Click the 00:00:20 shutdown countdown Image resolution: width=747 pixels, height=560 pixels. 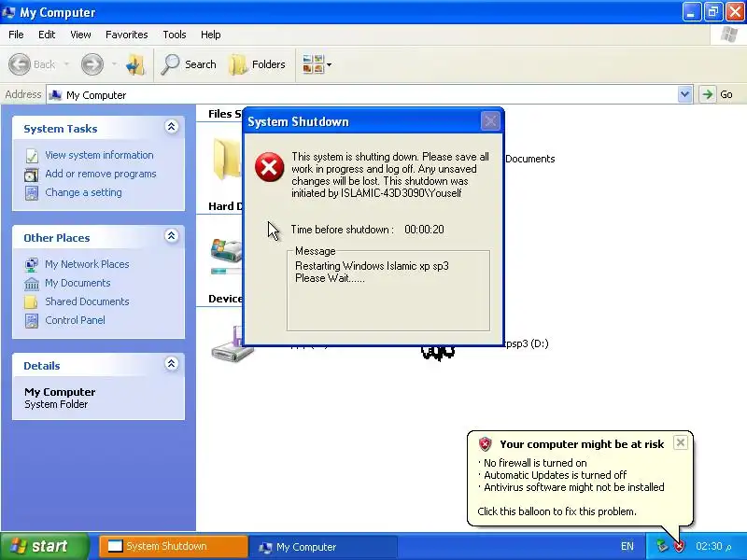coord(424,230)
